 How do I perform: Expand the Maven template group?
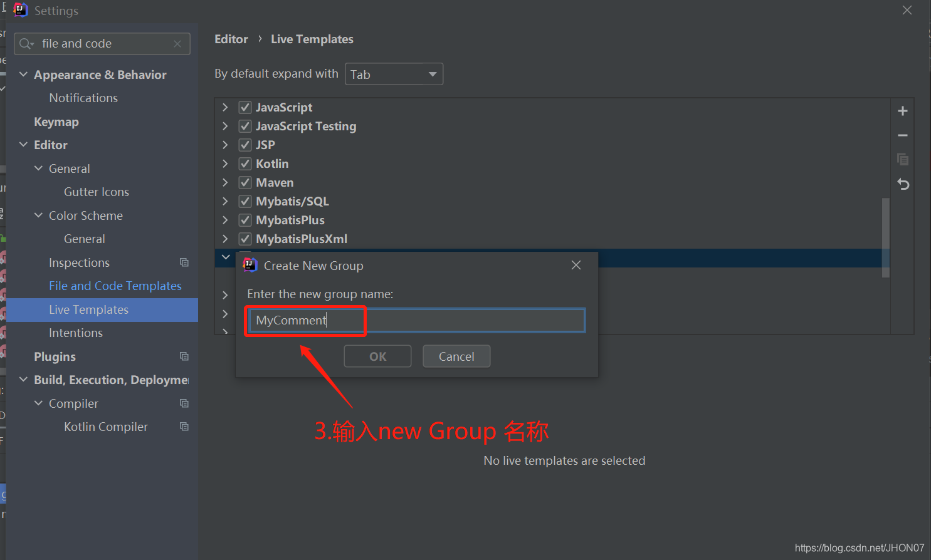click(x=226, y=182)
